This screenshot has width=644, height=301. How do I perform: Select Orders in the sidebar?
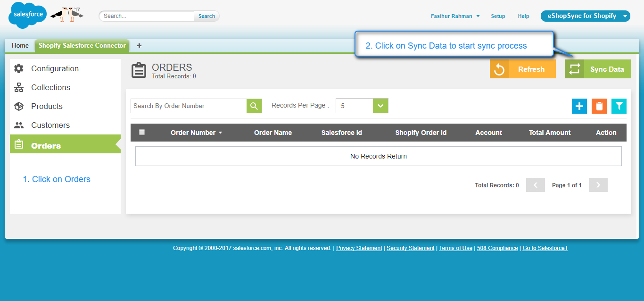coord(65,144)
